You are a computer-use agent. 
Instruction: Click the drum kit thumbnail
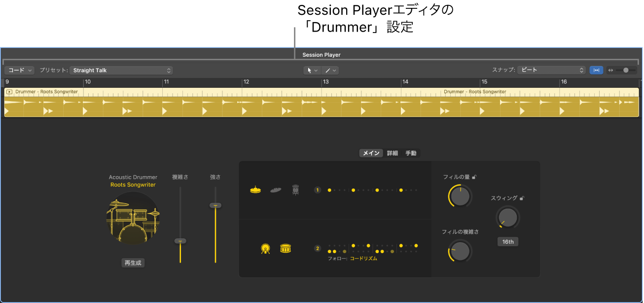click(x=133, y=218)
